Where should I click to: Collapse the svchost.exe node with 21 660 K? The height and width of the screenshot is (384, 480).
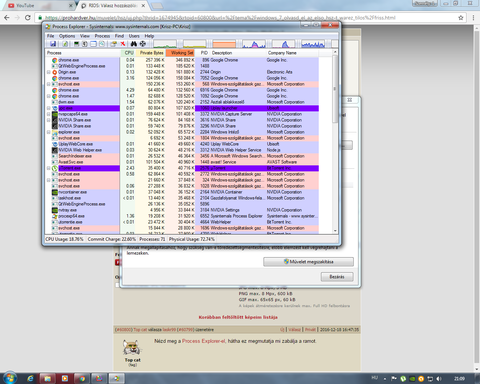coord(49,180)
